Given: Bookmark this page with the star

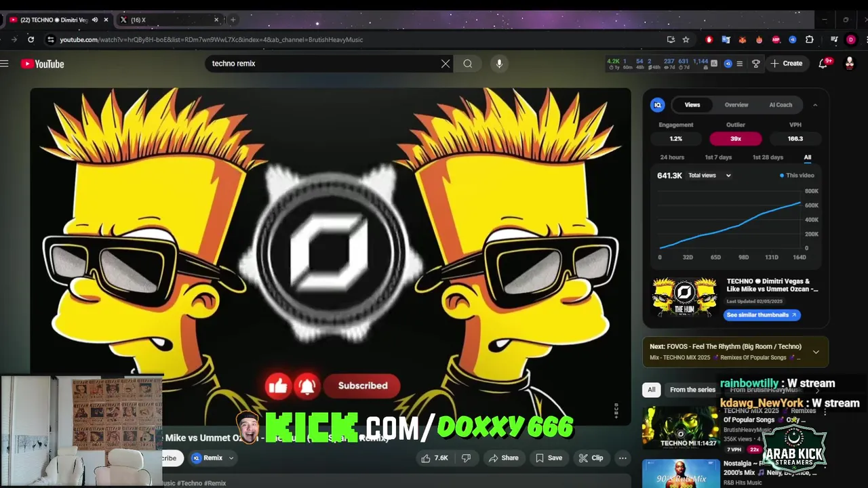Looking at the screenshot, I should pos(686,39).
